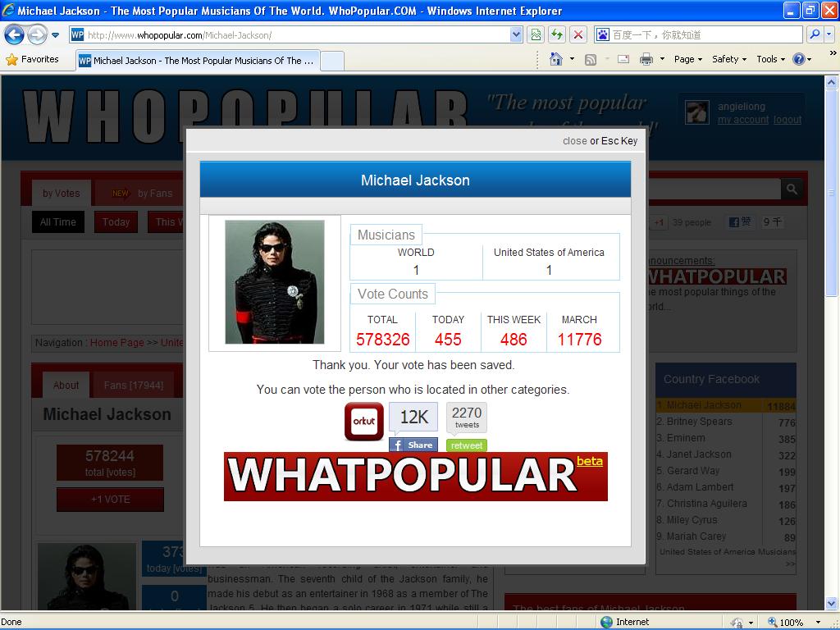Close the popup via the close link
Image resolution: width=840 pixels, height=630 pixels.
tap(574, 141)
